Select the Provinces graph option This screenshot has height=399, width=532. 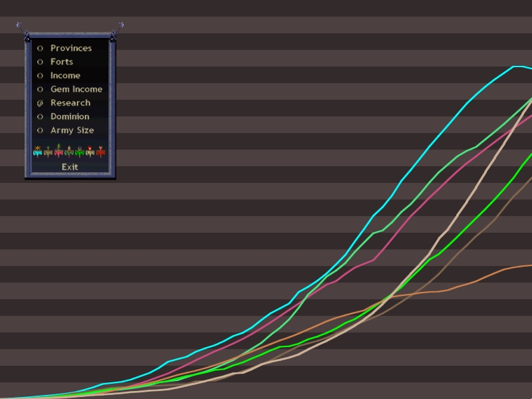tap(65, 48)
